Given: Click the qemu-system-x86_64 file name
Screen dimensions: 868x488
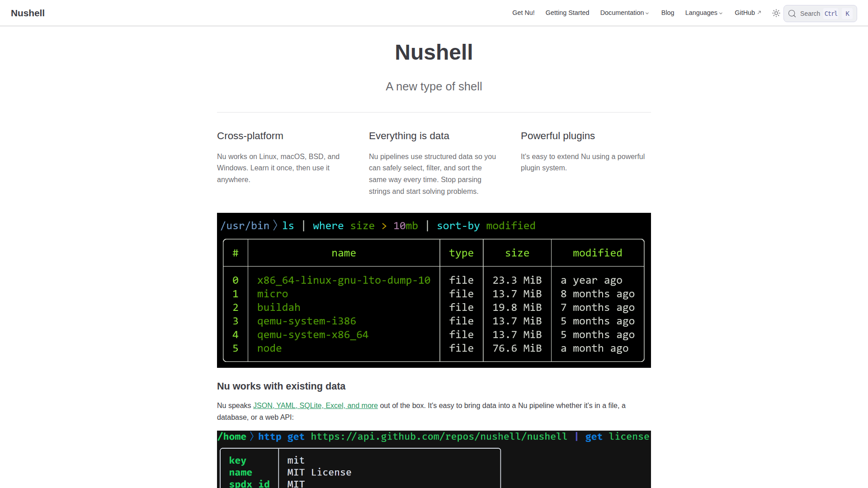Looking at the screenshot, I should pos(313,334).
